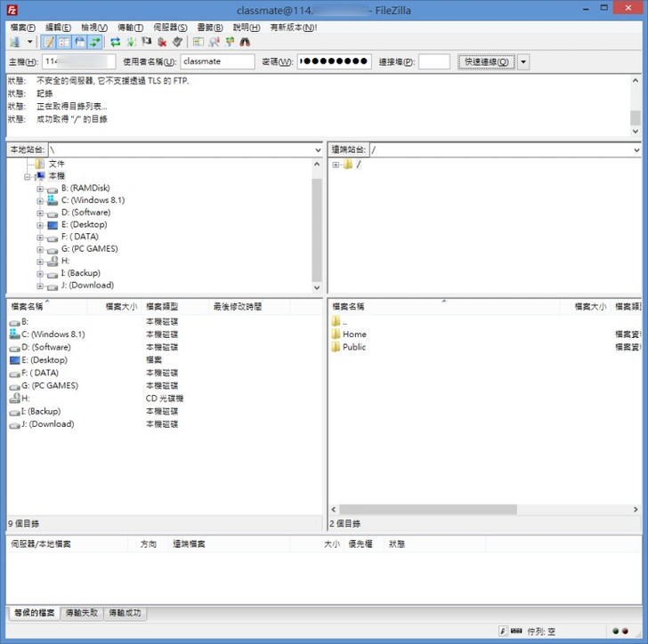Toggle processing of the transfer queue
Screen dimensions: 648x644
point(132,42)
